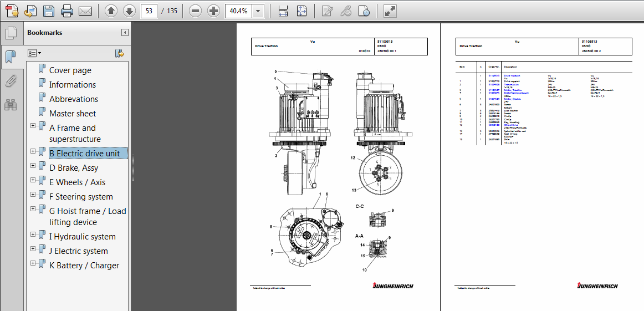Click the Create PDF toolbar icon
This screenshot has width=644, height=311.
[x=12, y=11]
